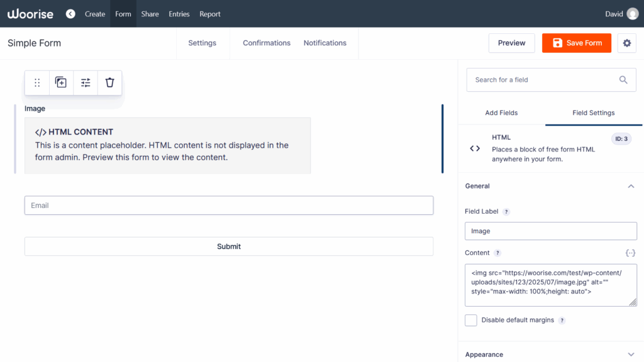Open the Confirmations settings
644x362 pixels.
(x=266, y=43)
